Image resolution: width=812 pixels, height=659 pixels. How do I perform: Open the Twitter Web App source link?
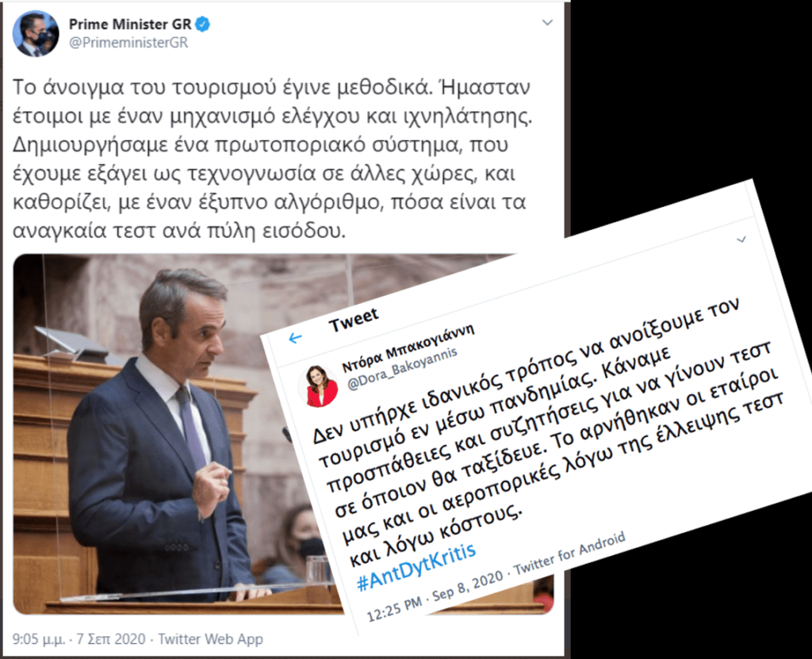[x=210, y=639]
